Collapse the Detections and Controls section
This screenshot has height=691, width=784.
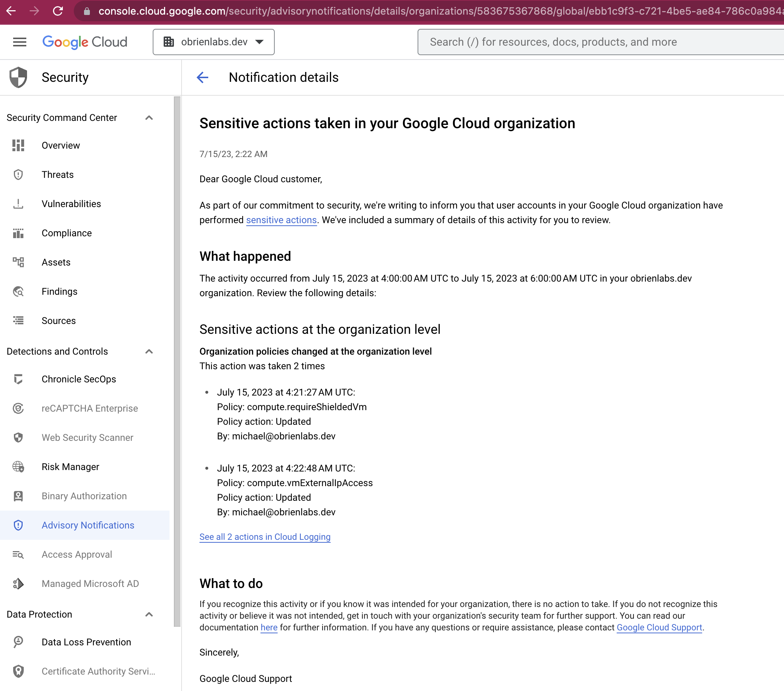click(149, 351)
